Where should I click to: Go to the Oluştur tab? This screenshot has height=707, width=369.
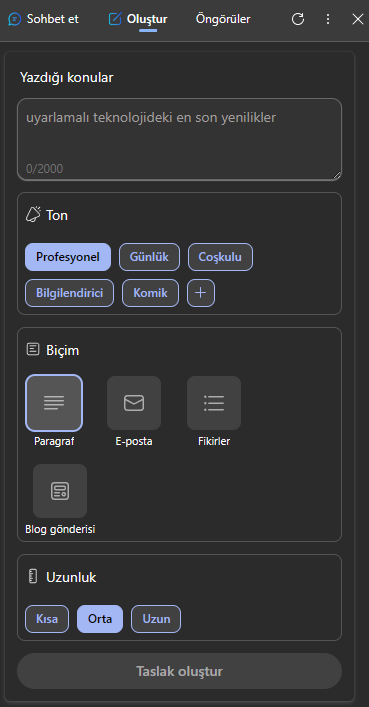coord(138,19)
